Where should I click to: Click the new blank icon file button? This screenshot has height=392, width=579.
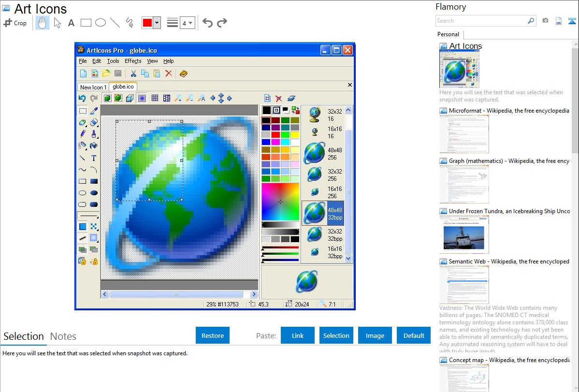(x=84, y=73)
